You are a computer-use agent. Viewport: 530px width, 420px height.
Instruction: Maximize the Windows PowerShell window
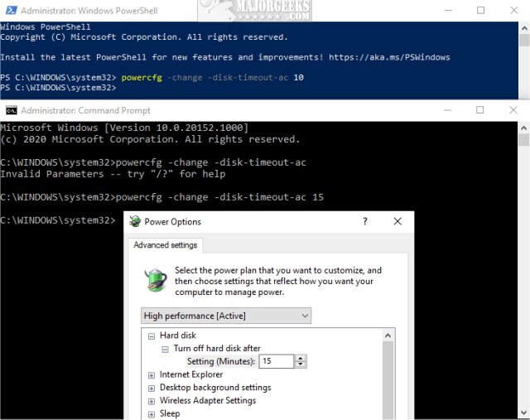click(x=480, y=11)
